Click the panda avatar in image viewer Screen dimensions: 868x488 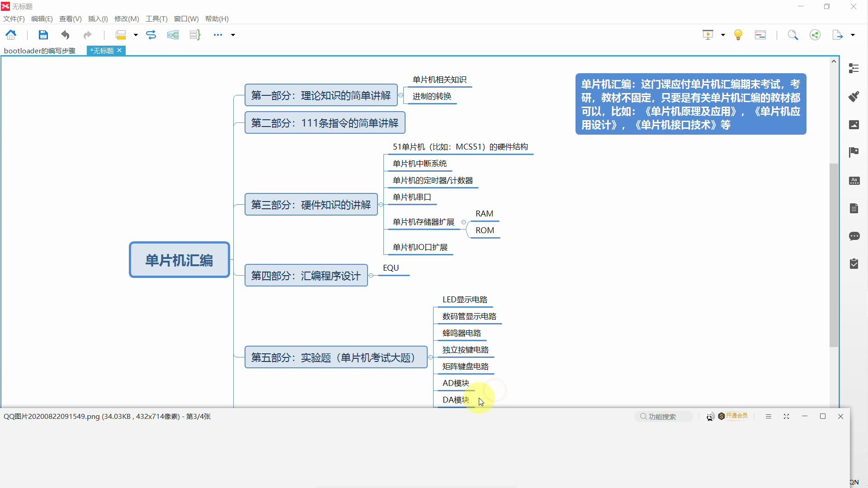pos(710,416)
